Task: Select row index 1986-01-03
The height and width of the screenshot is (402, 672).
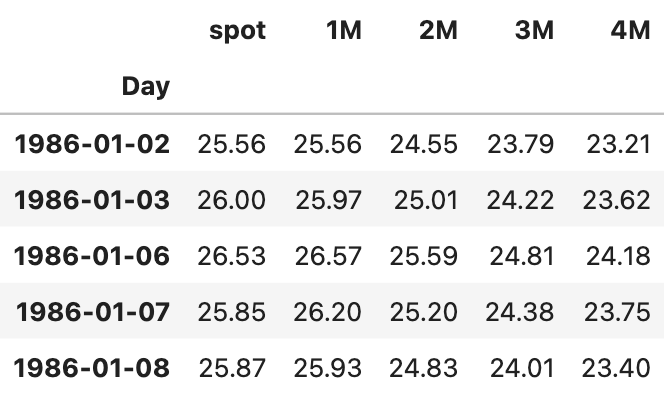Action: tap(92, 200)
